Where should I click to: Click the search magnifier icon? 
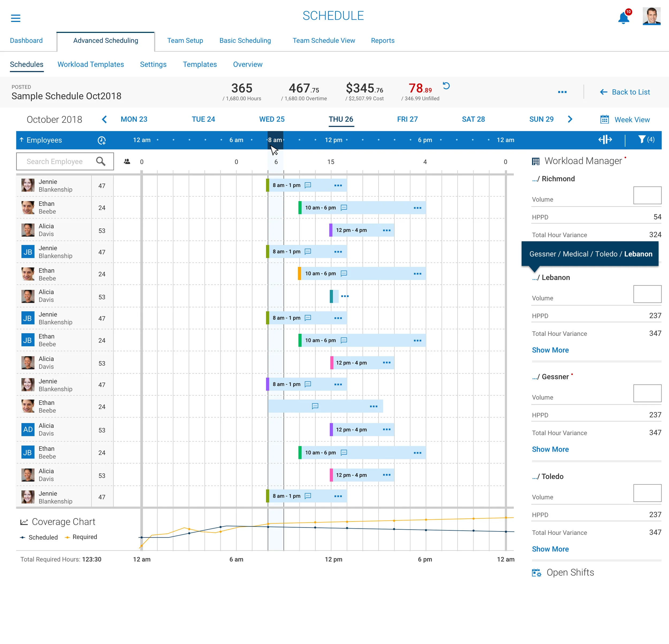[100, 161]
